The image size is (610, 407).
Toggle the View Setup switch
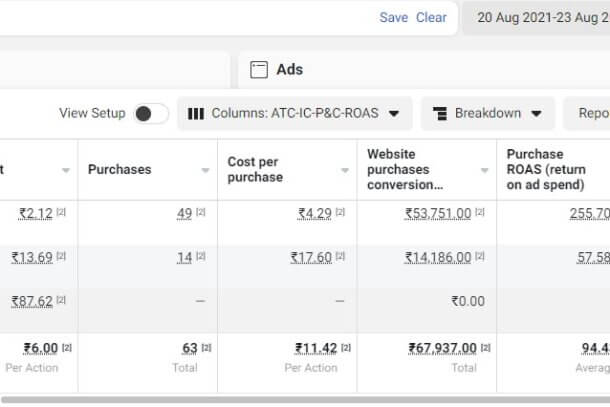pyautogui.click(x=150, y=114)
